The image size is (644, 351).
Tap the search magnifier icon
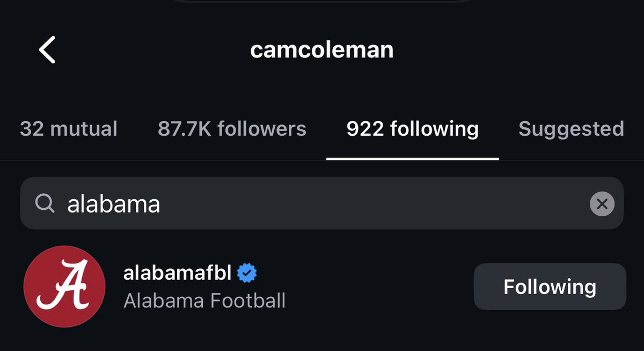[x=45, y=203]
